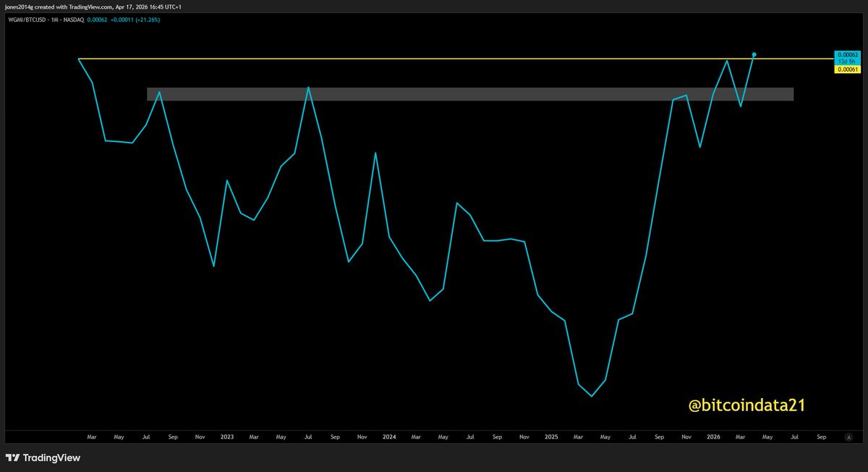Click 2024 on the time axis
The height and width of the screenshot is (472, 868).
pos(389,437)
